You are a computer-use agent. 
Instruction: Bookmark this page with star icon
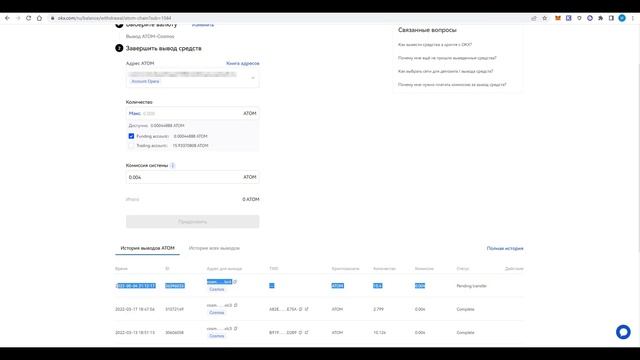tap(544, 18)
